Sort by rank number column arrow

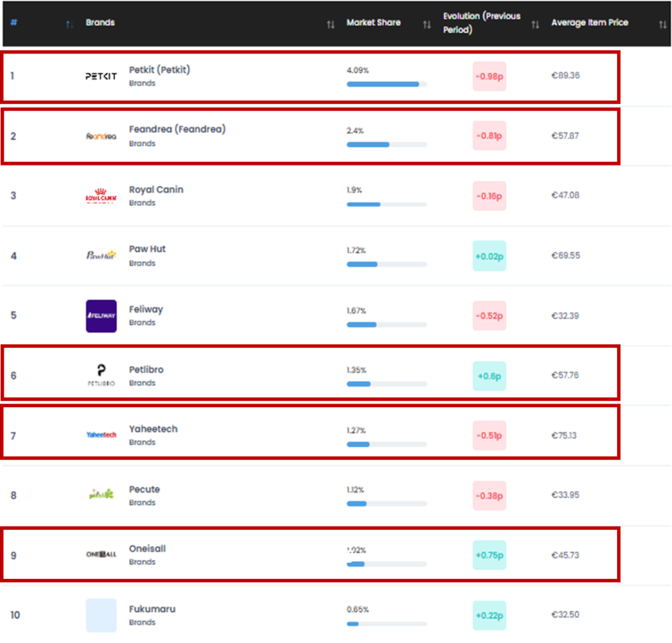(x=68, y=25)
